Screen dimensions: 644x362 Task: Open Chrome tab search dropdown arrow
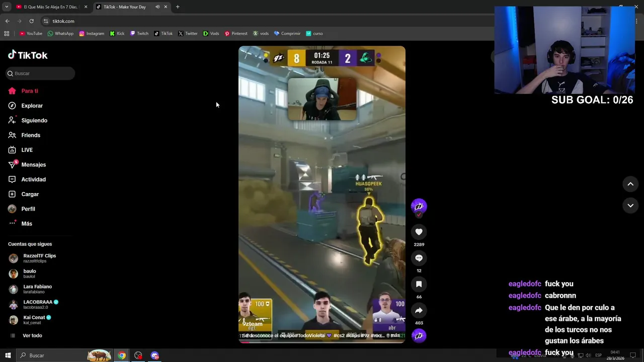click(7, 7)
